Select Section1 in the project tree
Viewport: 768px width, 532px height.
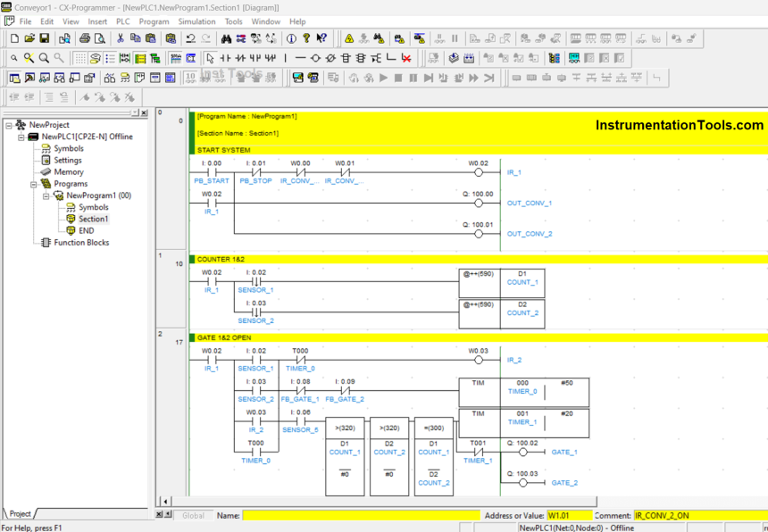pos(93,219)
